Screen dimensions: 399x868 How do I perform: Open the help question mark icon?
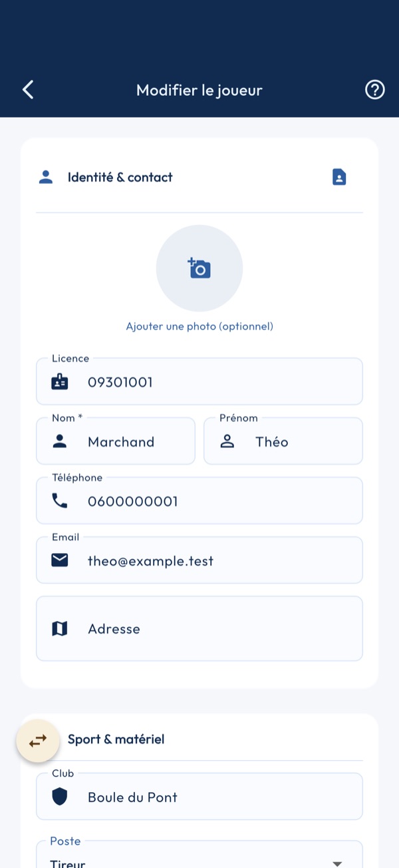coord(375,90)
